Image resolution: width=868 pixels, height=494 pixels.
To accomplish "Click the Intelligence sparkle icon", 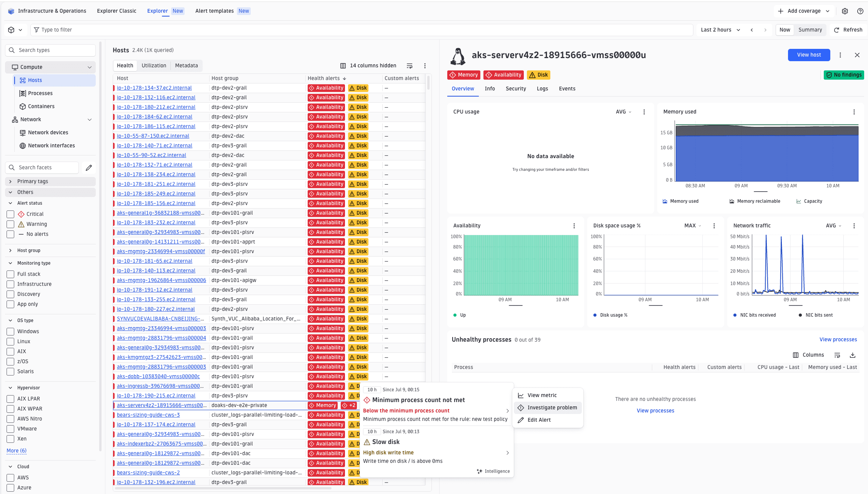I will click(x=480, y=471).
